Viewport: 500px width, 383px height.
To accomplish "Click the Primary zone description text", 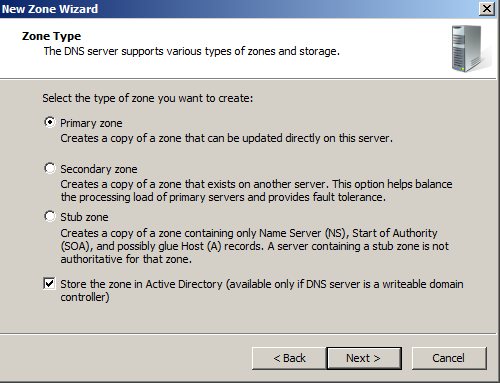I will click(226, 138).
